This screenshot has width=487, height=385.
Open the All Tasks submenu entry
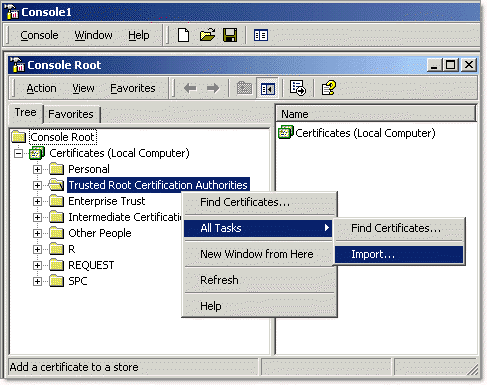[258, 228]
